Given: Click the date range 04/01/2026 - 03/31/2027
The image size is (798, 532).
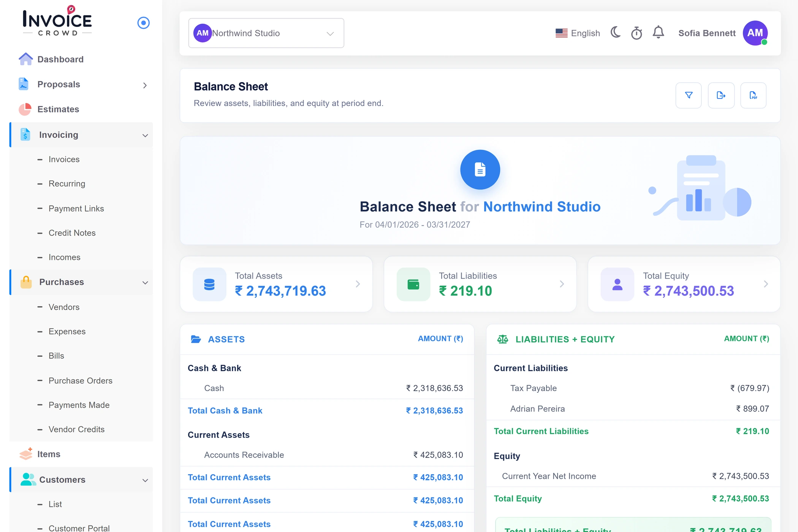Looking at the screenshot, I should click(423, 225).
